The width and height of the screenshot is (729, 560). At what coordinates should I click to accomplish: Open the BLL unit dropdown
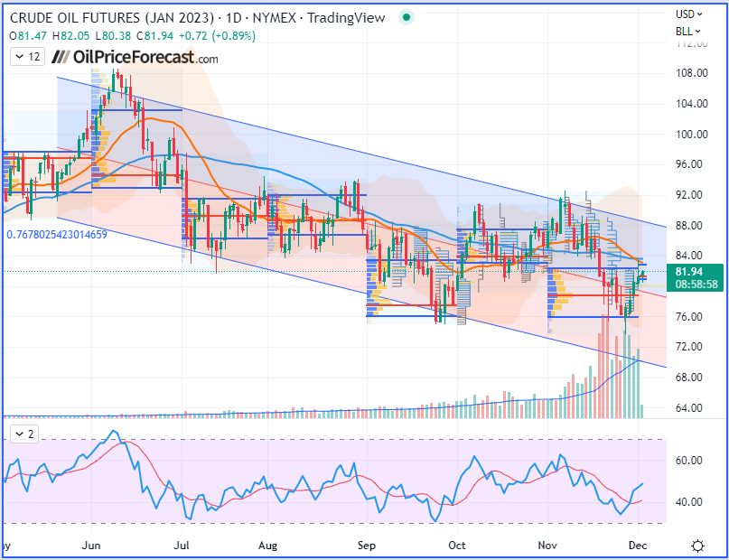click(688, 32)
